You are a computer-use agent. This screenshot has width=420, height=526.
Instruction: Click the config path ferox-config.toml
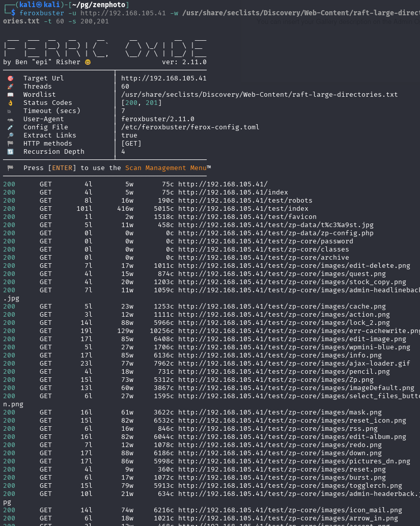[x=190, y=127]
